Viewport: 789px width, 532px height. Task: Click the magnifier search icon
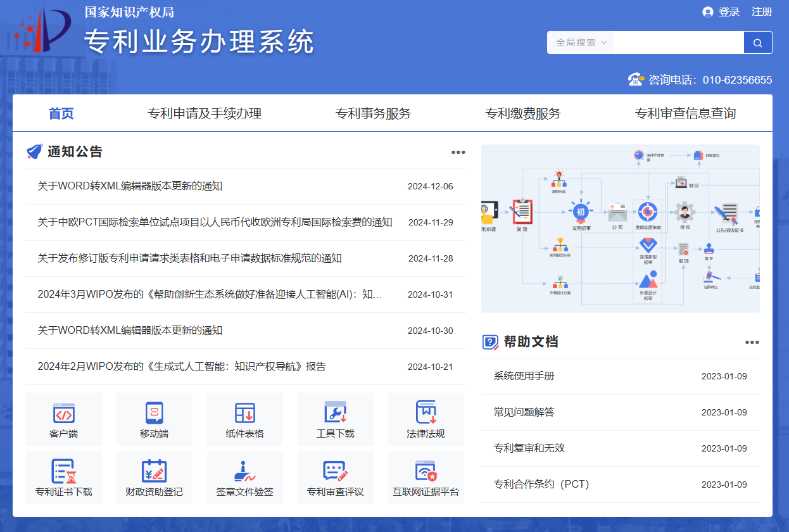(757, 42)
